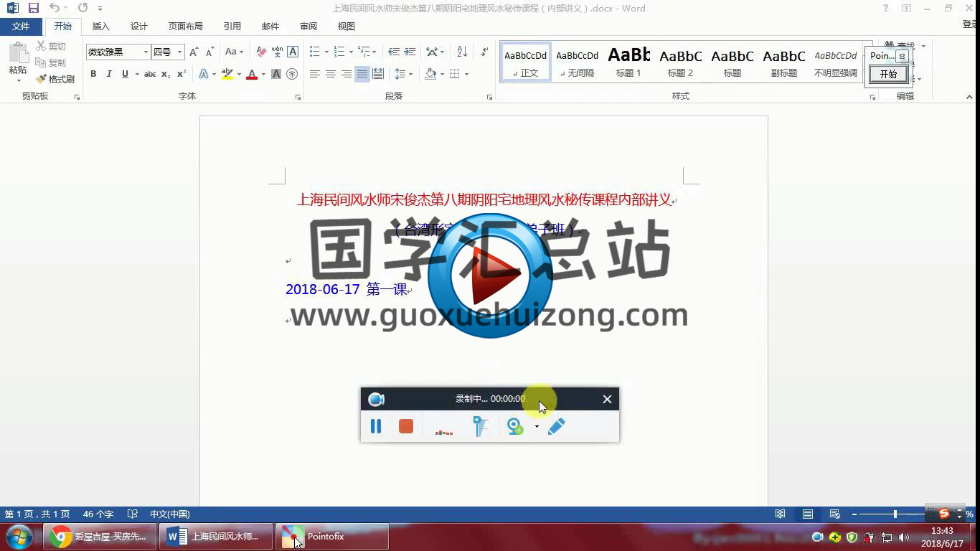Toggle Bold formatting

93,74
